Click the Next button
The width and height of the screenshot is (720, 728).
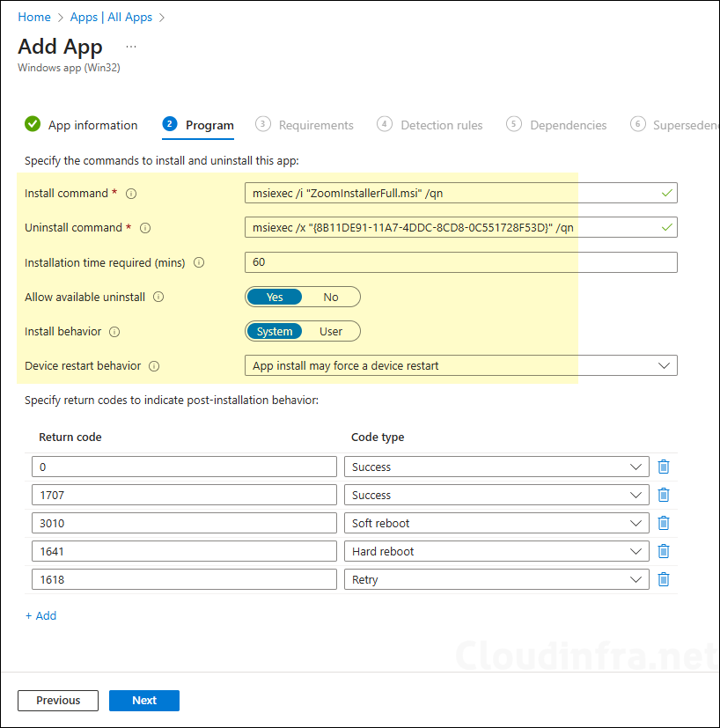click(144, 701)
